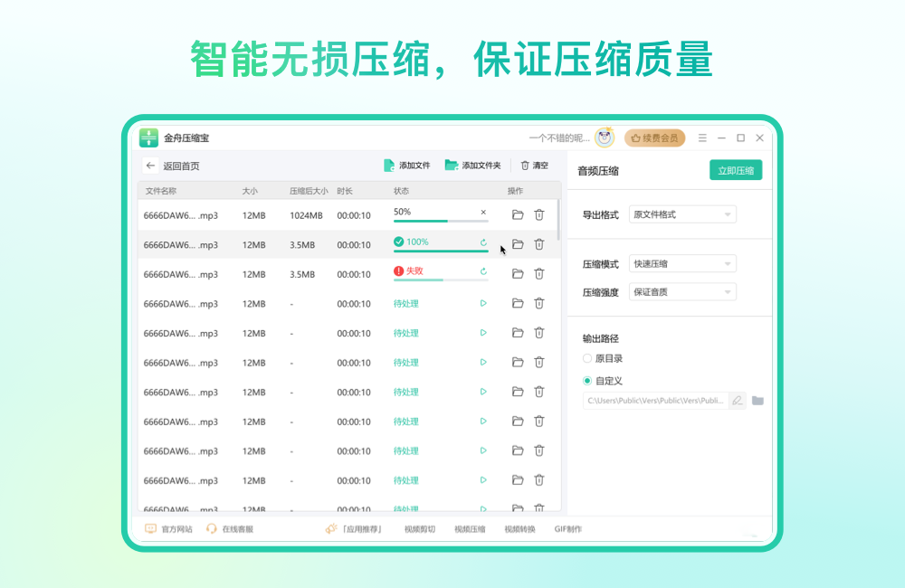905x588 pixels.
Task: Click the 续费会员 membership renewal button
Action: pyautogui.click(x=654, y=138)
